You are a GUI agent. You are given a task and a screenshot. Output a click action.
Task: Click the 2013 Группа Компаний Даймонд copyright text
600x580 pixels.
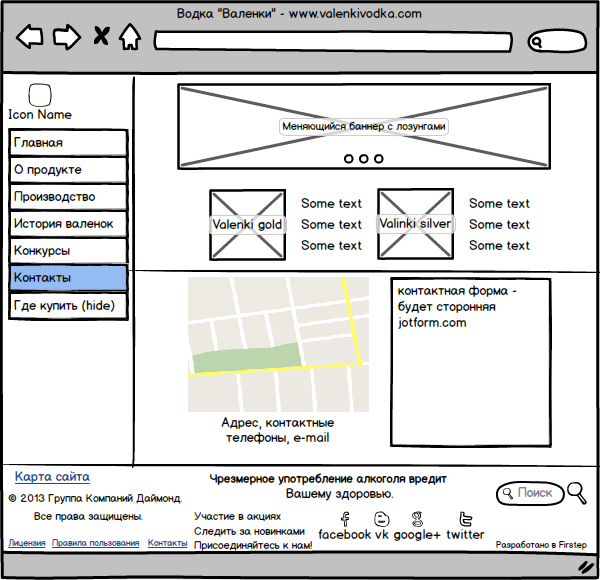coord(95,499)
